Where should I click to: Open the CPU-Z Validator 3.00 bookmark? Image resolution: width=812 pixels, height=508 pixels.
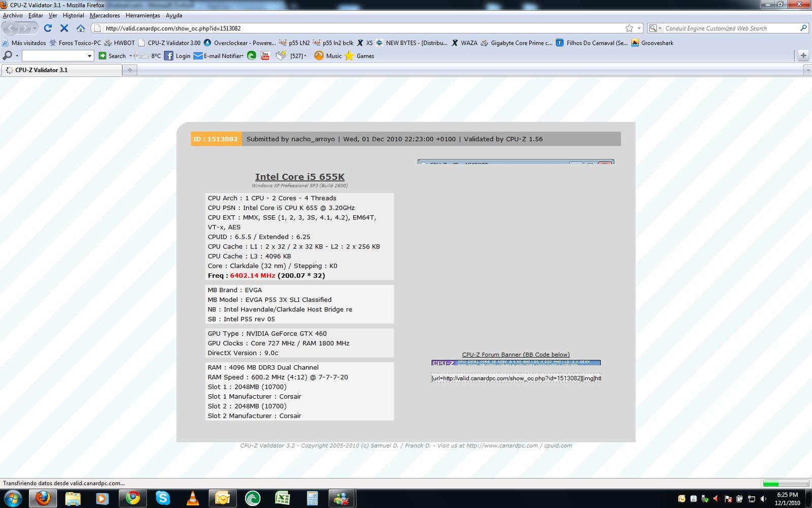(169, 43)
